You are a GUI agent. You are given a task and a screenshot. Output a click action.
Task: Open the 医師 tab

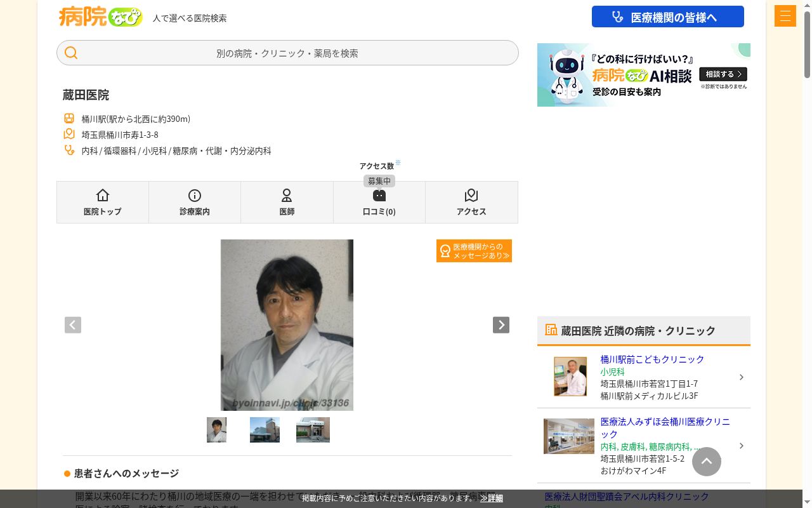[x=287, y=202]
